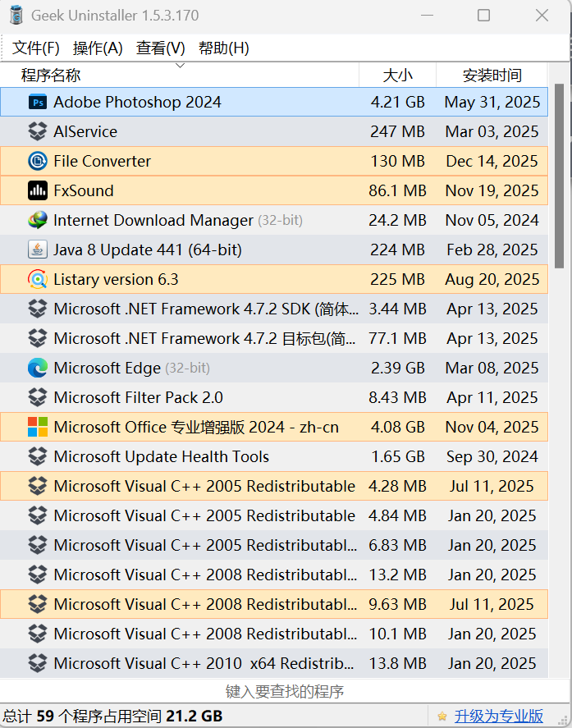Image resolution: width=572 pixels, height=728 pixels.
Task: Click the FxSound app icon
Action: click(x=38, y=190)
